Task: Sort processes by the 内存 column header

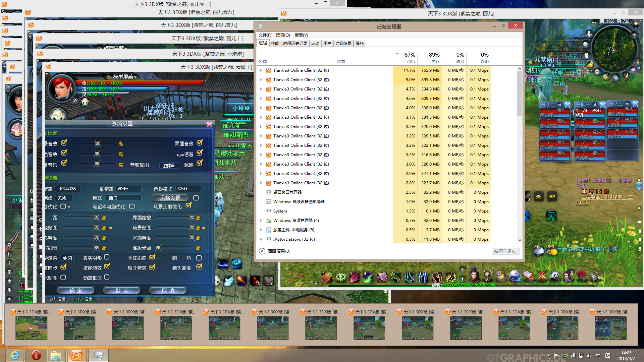Action: pos(430,58)
